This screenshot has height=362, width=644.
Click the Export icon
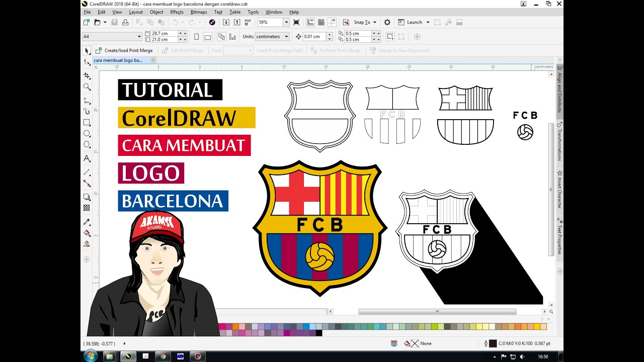point(237,22)
